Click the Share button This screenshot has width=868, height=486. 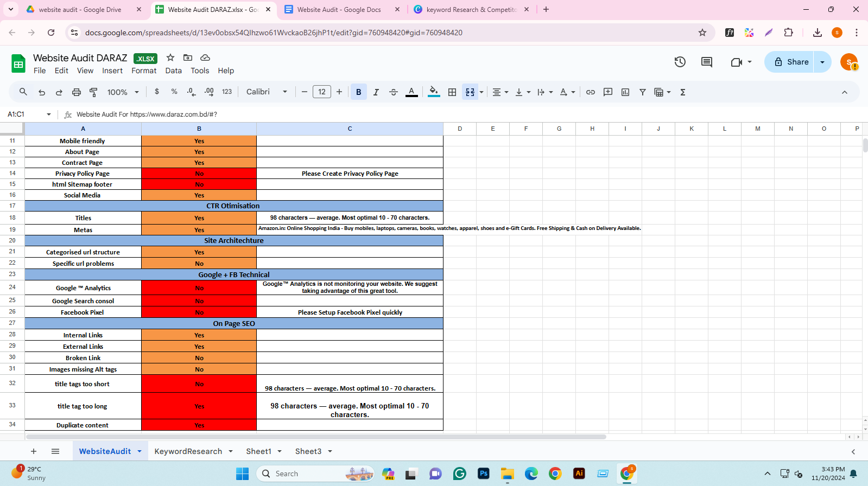click(791, 62)
